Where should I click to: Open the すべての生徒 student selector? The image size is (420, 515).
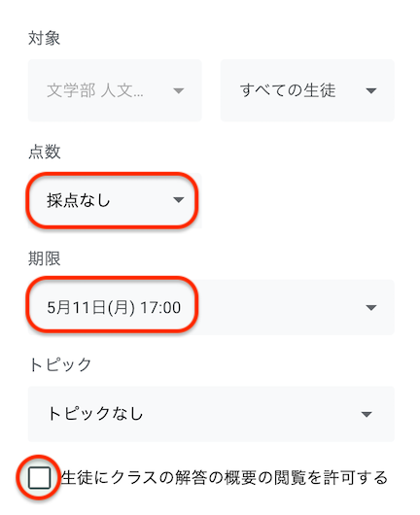click(307, 90)
